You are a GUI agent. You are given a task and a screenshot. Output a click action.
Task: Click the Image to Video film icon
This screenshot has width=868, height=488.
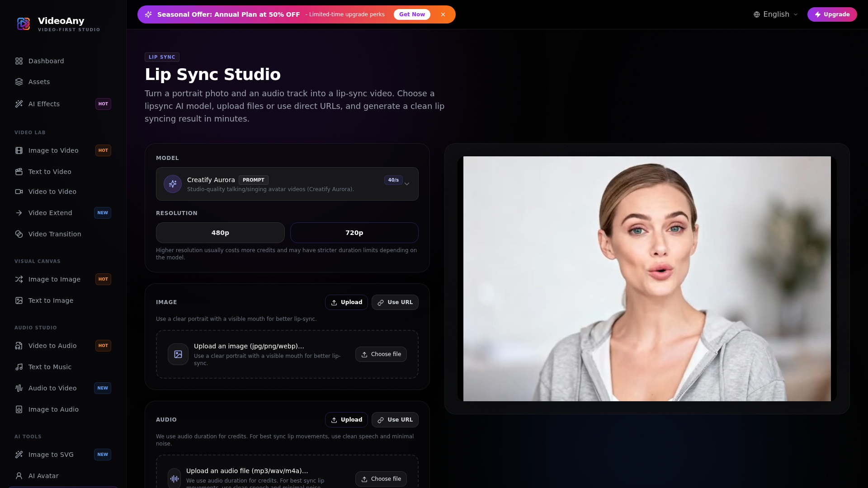[19, 150]
